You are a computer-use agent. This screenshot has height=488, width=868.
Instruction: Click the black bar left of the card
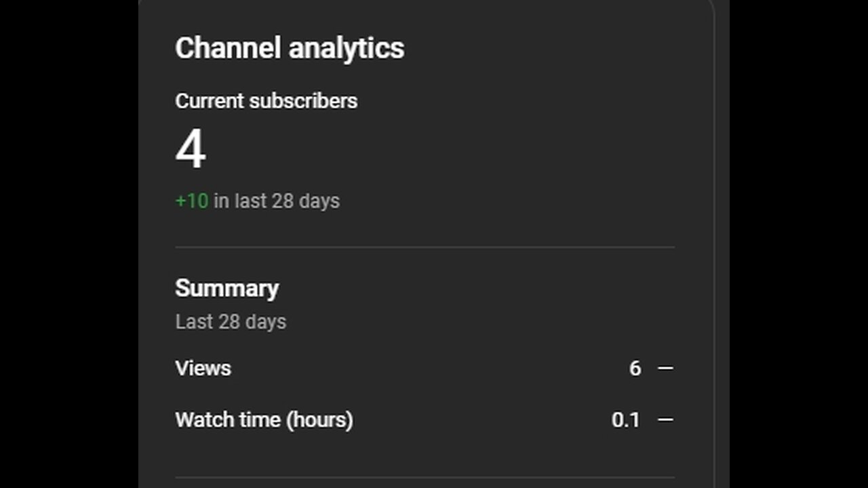click(68, 244)
